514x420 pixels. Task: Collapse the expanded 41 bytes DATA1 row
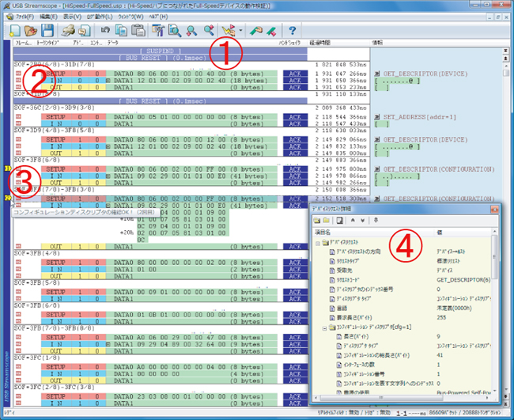(108, 206)
